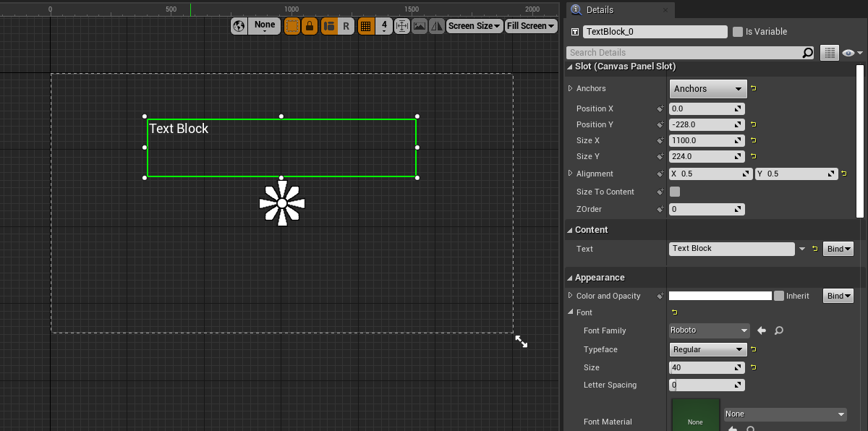Click the font Size 40 field

click(707, 367)
